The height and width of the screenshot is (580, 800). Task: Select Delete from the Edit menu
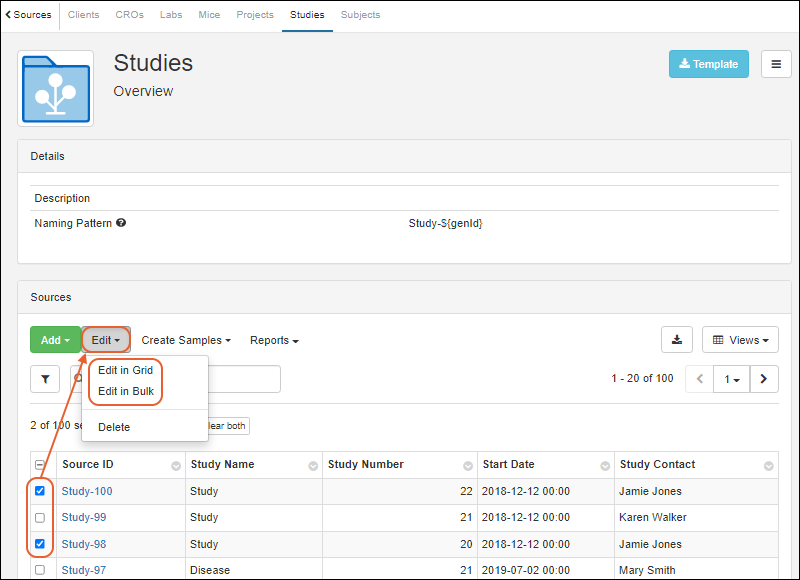(x=114, y=427)
